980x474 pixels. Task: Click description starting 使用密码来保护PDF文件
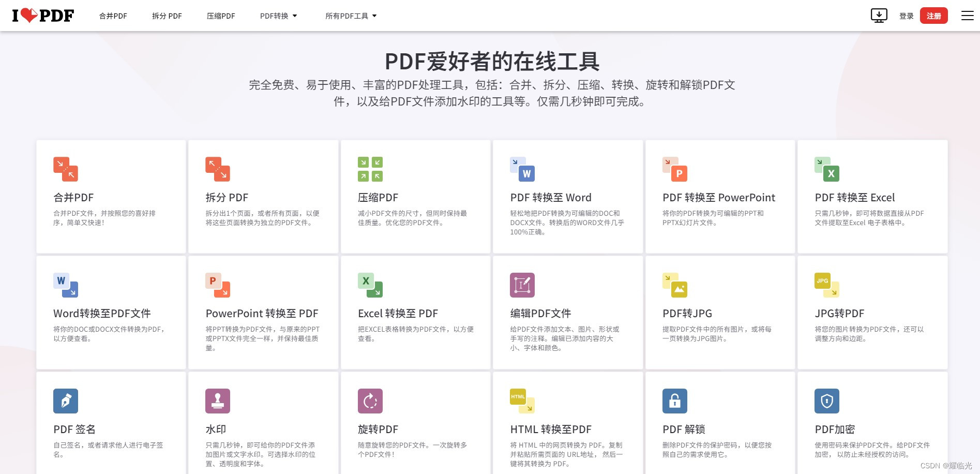(x=872, y=450)
